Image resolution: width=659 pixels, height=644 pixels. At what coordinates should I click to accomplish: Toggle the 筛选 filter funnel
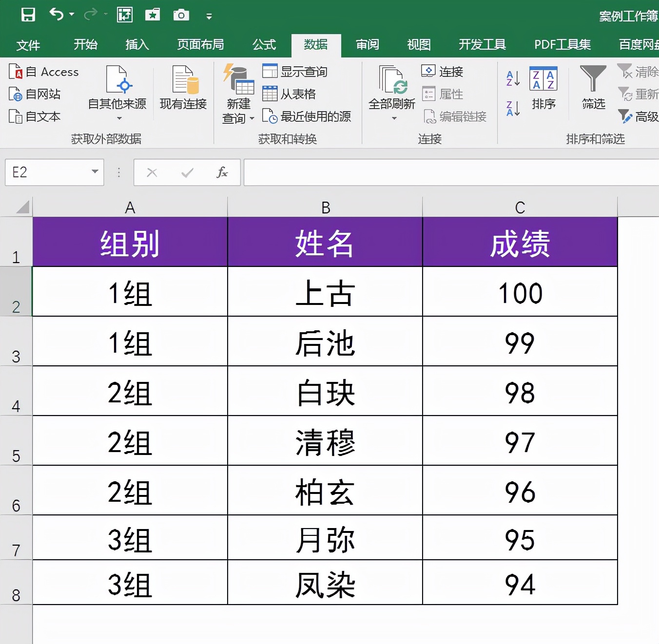click(593, 88)
